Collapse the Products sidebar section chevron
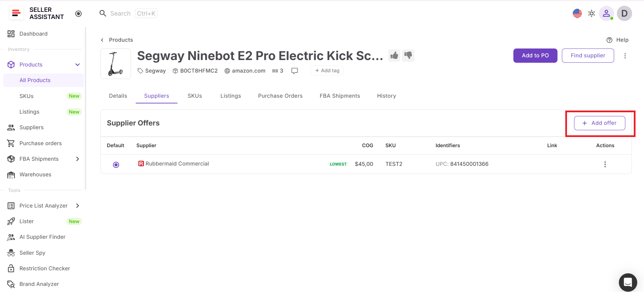 coord(78,65)
